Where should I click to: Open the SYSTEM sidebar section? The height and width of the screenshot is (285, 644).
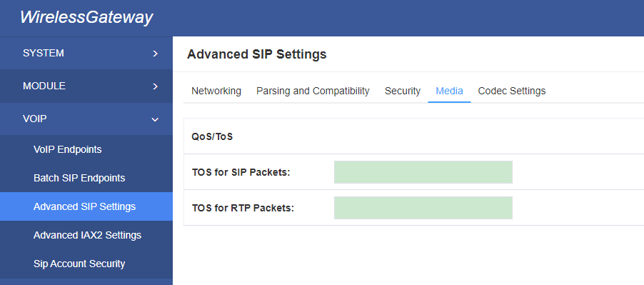pyautogui.click(x=86, y=53)
